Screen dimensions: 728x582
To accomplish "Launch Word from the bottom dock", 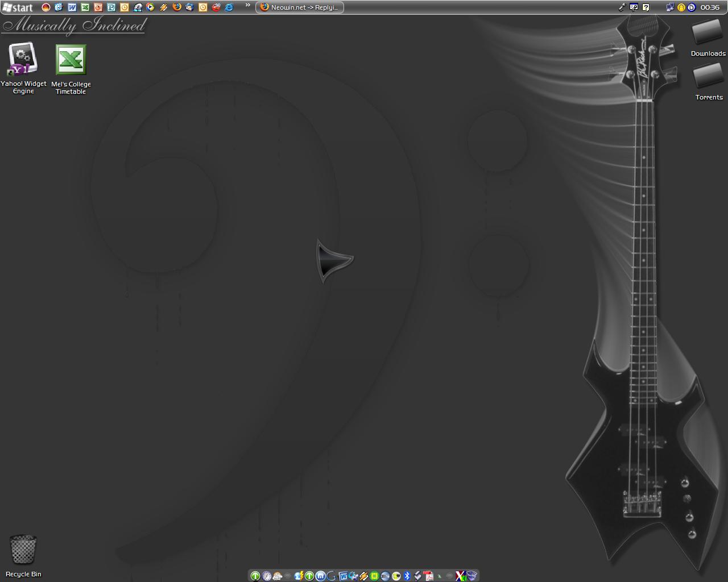I will click(x=342, y=576).
